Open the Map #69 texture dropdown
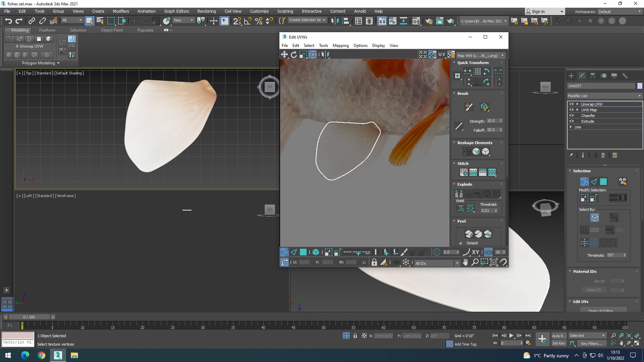The image size is (644, 362). click(x=481, y=56)
